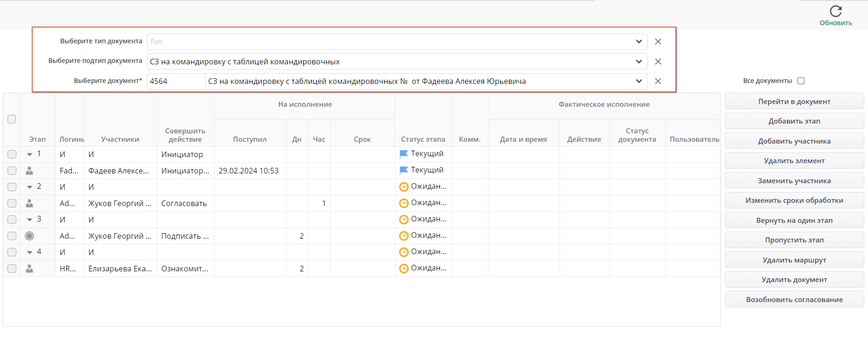Screen dimensions: 868x345
Task: Click the document number field with 4564
Action: [x=176, y=81]
